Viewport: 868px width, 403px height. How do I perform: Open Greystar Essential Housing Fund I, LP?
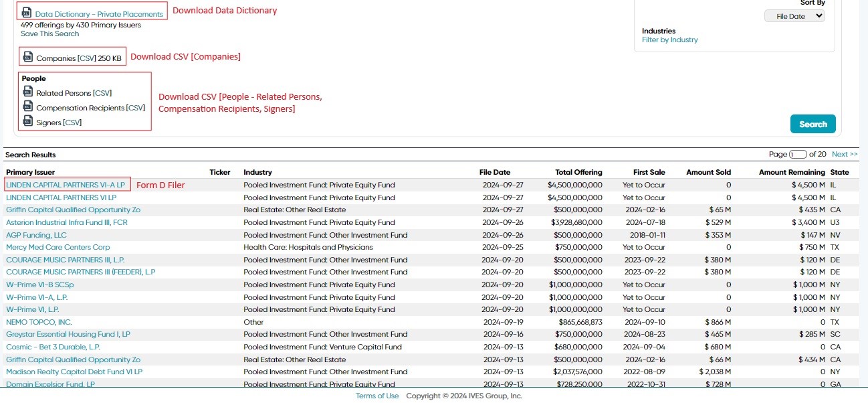point(68,334)
